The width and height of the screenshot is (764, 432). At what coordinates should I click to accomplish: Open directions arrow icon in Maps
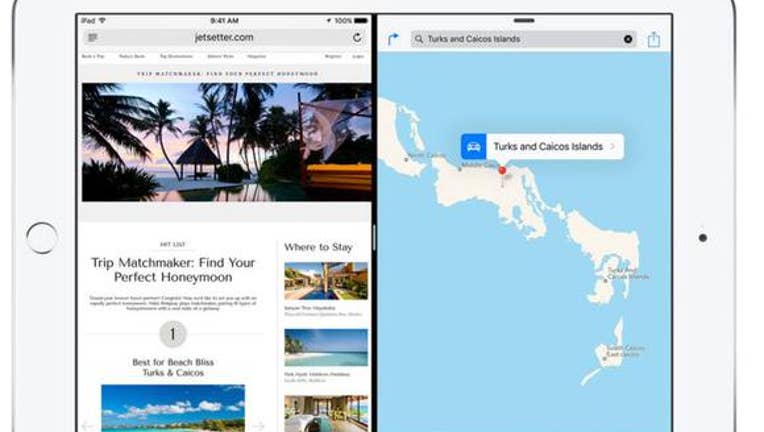(393, 39)
